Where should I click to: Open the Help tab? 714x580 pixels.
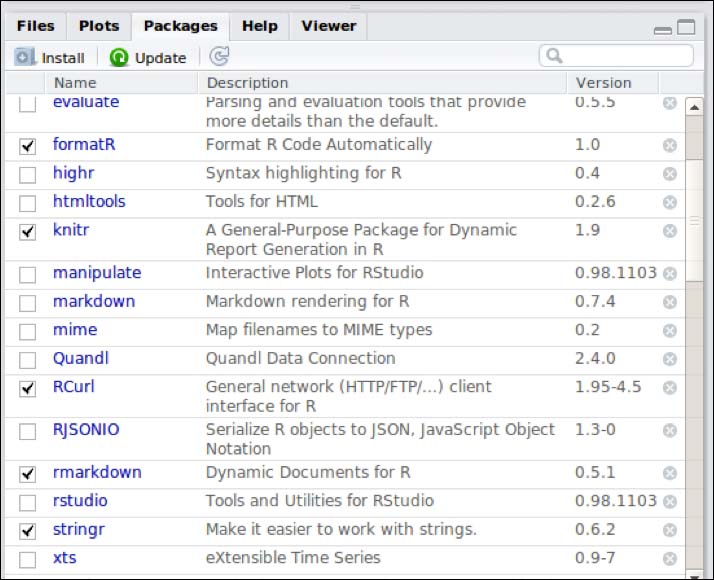[260, 26]
